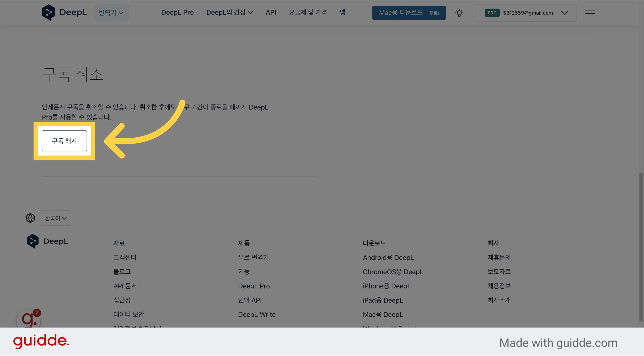644x356 pixels.
Task: Open DeepL Write footer link
Action: [257, 314]
